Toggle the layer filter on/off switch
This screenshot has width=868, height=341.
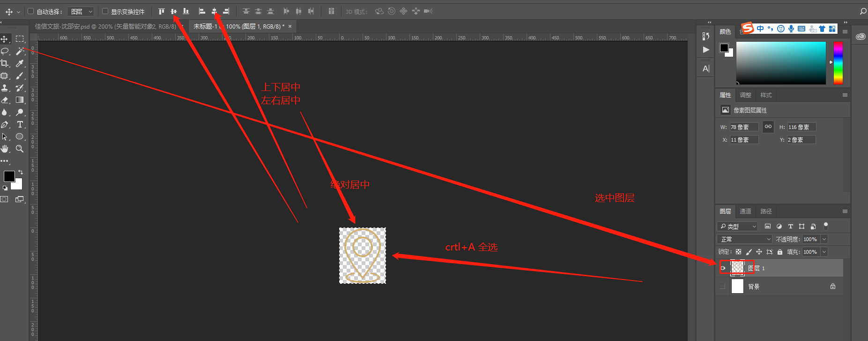[826, 226]
